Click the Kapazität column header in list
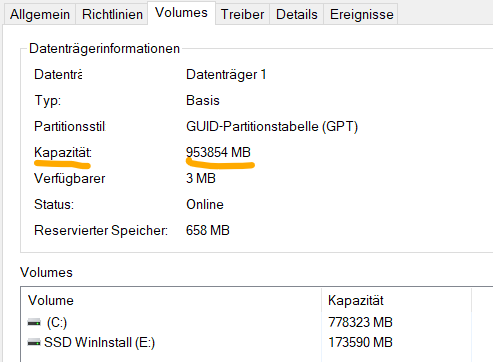This screenshot has width=493, height=362. tap(397, 300)
